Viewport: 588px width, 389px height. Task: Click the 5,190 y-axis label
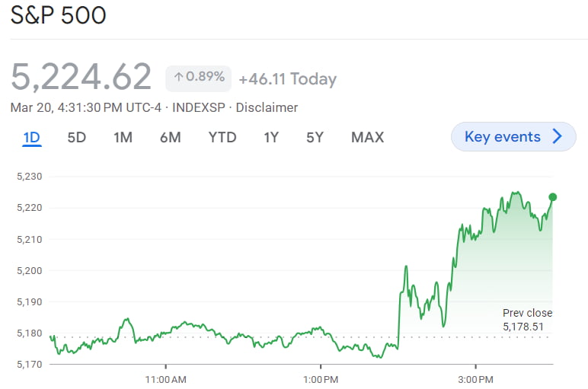29,301
